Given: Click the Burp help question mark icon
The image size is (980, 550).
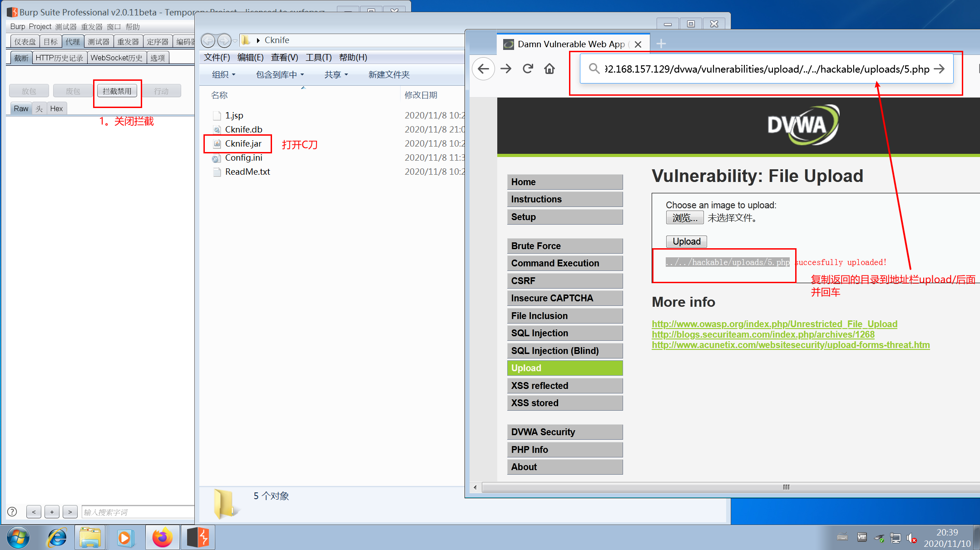Looking at the screenshot, I should (x=12, y=512).
